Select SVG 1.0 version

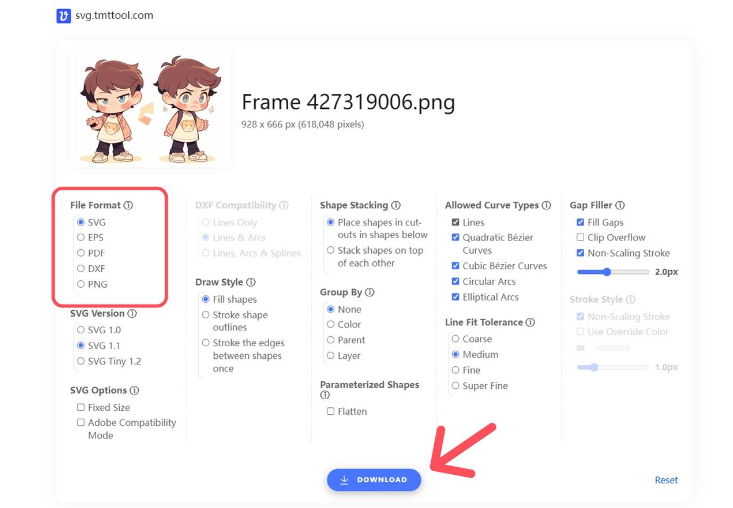[x=81, y=330]
